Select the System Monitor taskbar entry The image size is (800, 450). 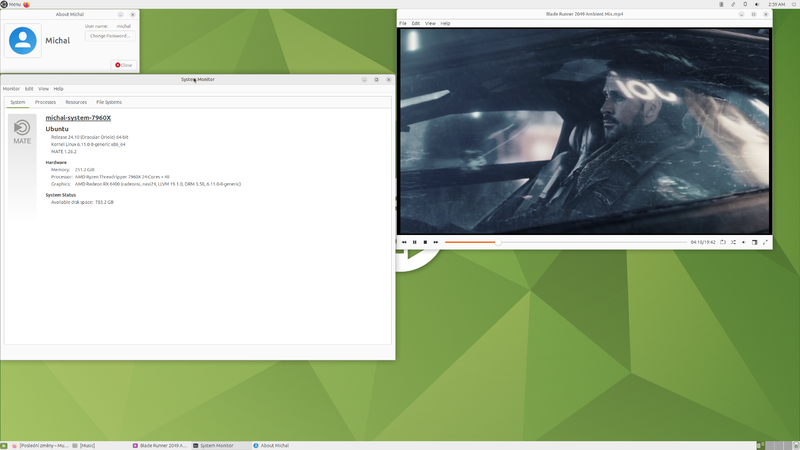click(221, 445)
